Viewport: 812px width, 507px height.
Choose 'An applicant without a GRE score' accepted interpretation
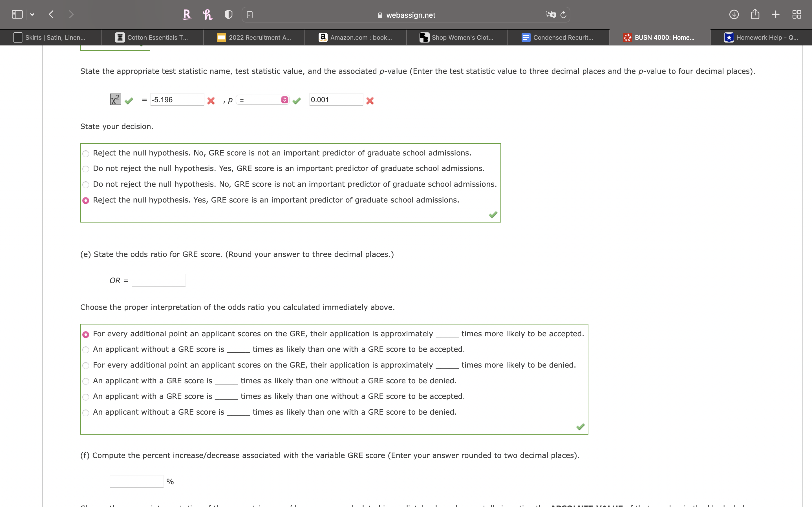click(x=86, y=350)
